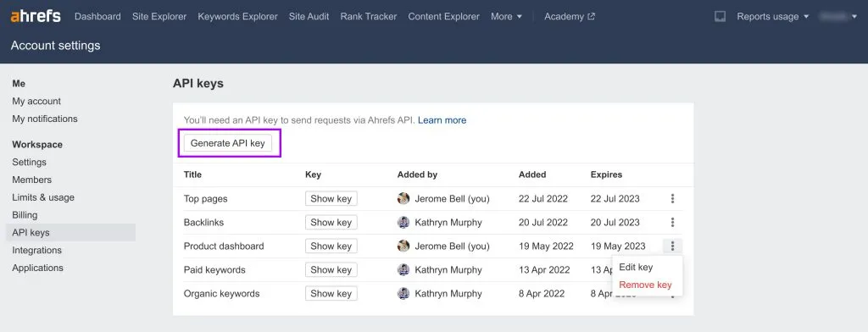The height and width of the screenshot is (332, 868).
Task: Click Kathryn Murphy avatar in Backlinks row
Action: (403, 222)
